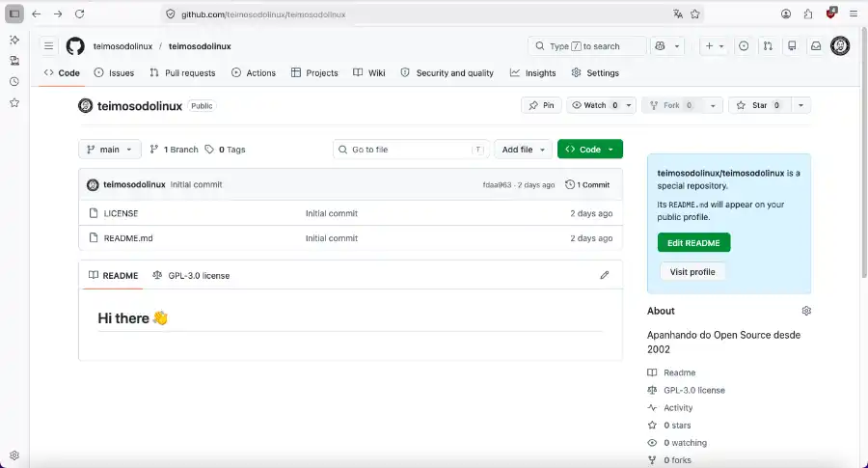
Task: Edit README with the pencil icon
Action: pyautogui.click(x=605, y=275)
